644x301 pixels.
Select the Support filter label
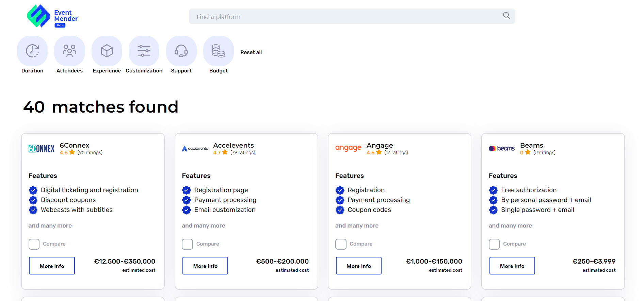(x=181, y=71)
